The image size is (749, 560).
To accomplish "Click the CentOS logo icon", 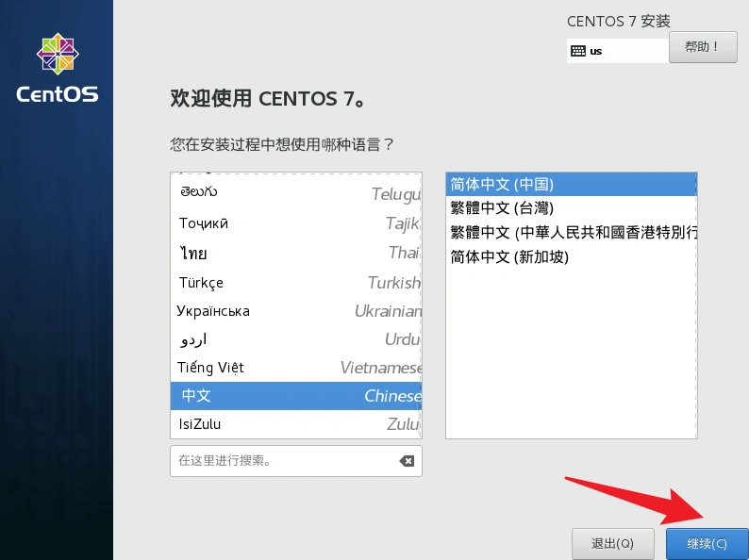I will coord(58,55).
